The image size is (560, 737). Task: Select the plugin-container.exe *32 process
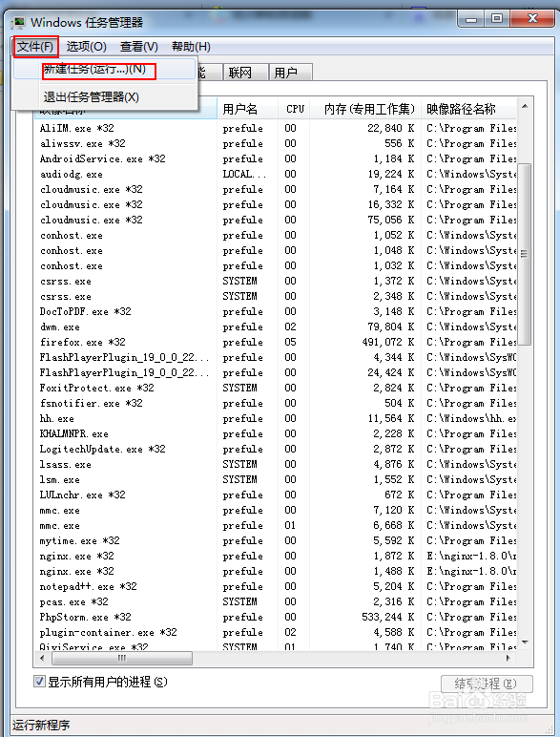(276, 632)
